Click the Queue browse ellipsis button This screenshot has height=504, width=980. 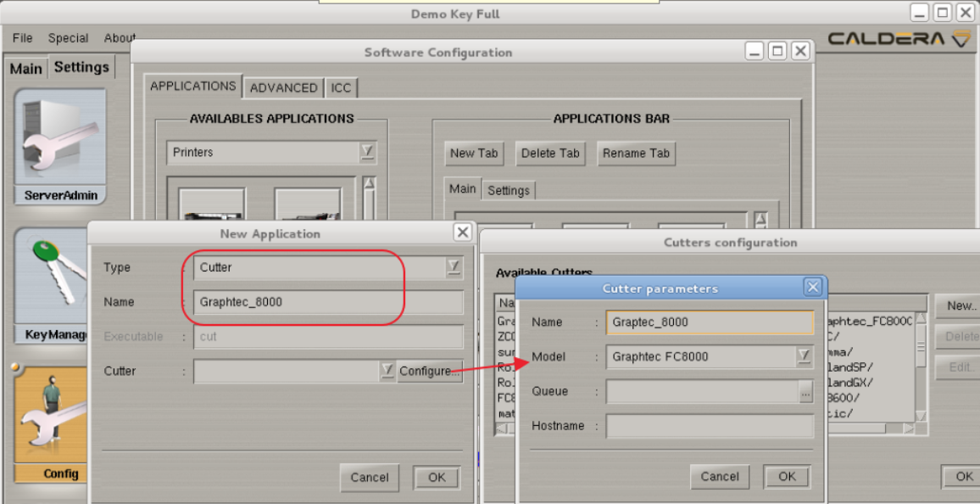[x=805, y=391]
